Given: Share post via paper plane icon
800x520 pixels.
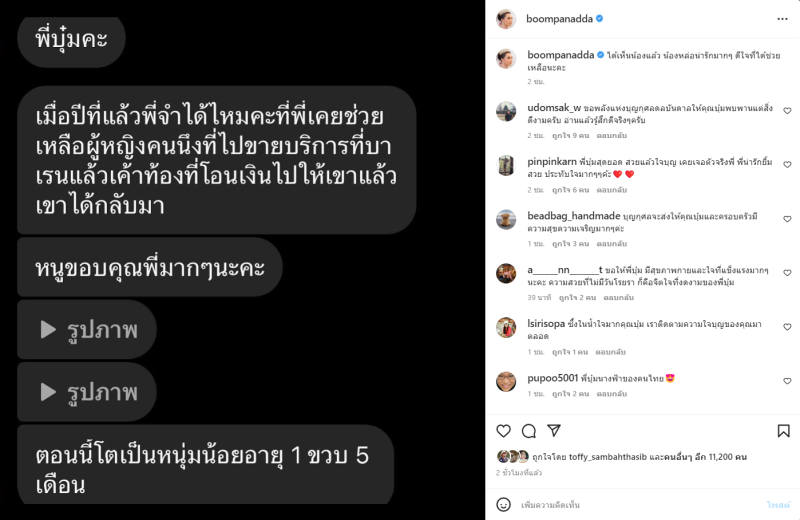Looking at the screenshot, I should click(554, 431).
